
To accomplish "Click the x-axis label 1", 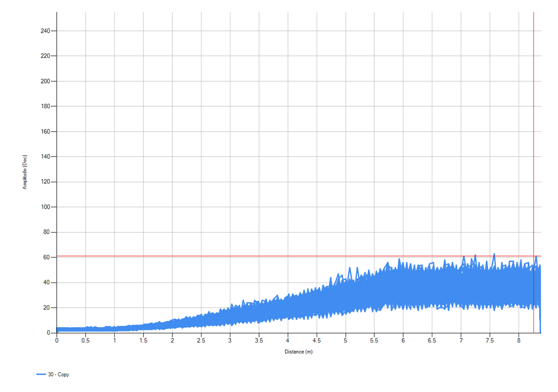I will pos(114,339).
